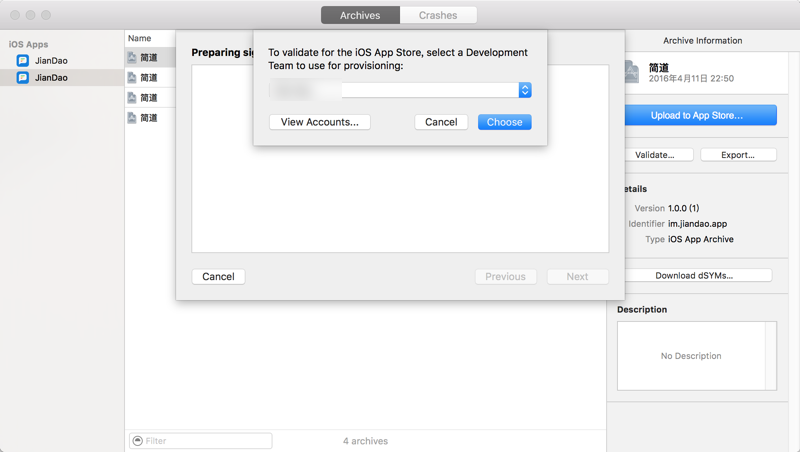Click the filter icon in the Filter field
Screen dimensions: 800x452
pos(138,441)
